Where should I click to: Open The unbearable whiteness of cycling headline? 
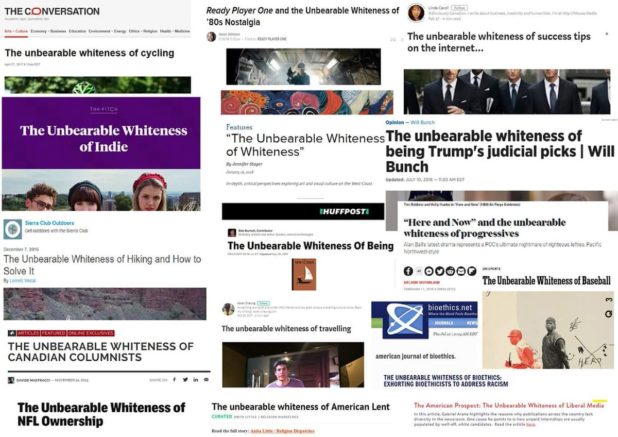89,53
